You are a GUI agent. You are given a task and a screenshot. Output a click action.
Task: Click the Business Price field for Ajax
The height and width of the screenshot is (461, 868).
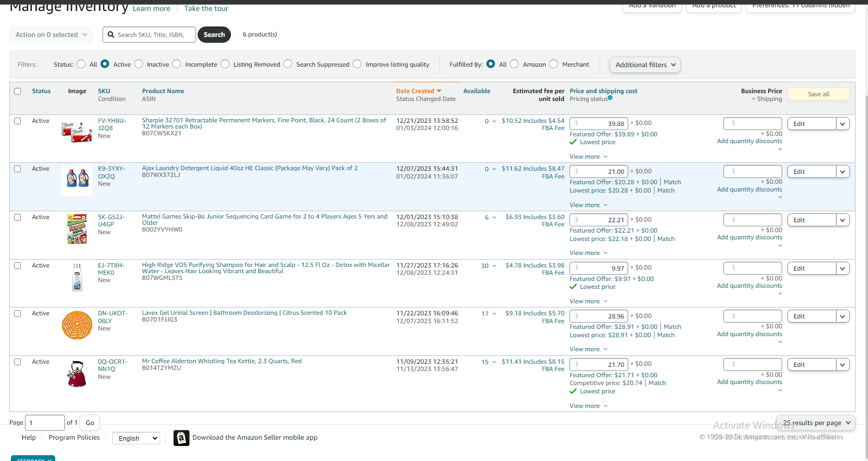tap(753, 171)
